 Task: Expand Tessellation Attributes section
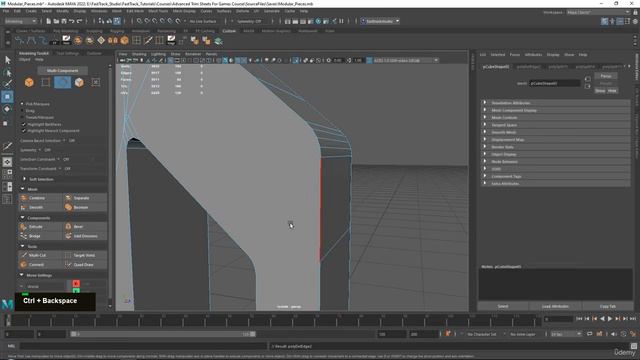tap(555, 103)
